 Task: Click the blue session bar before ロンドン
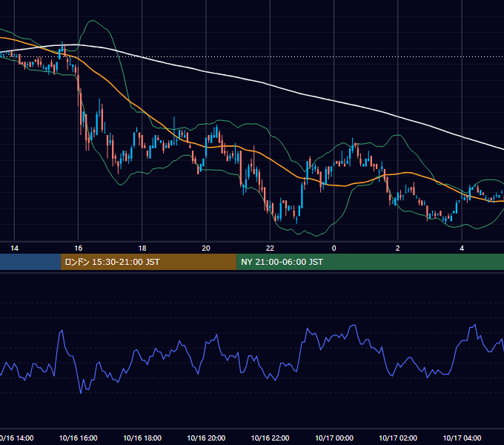point(30,262)
